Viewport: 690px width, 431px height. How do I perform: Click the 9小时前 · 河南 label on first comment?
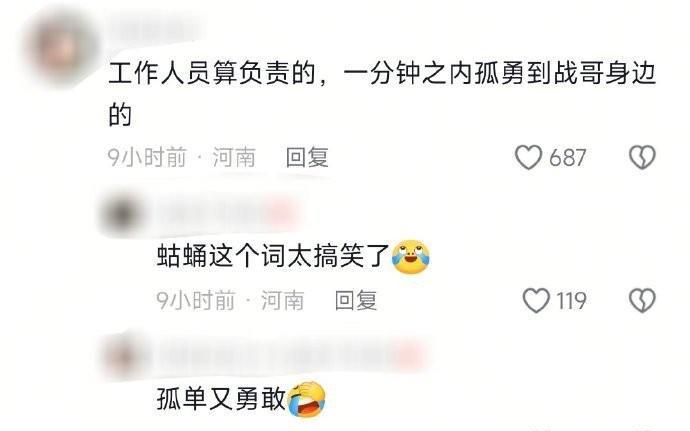click(182, 157)
